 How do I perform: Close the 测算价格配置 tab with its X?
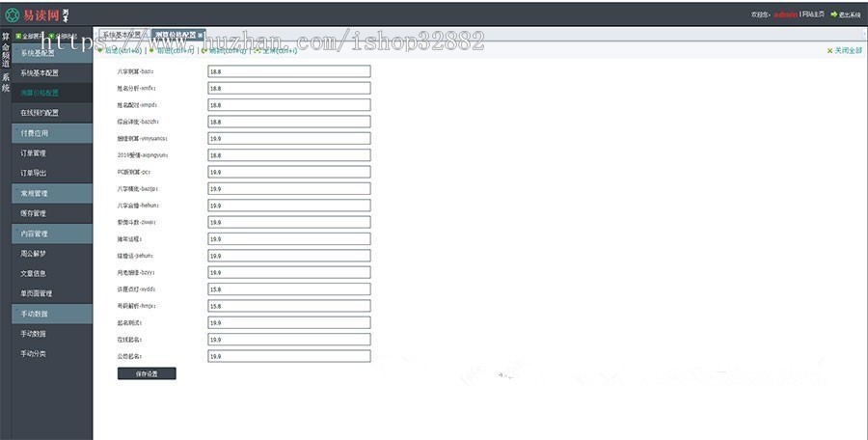coord(201,35)
